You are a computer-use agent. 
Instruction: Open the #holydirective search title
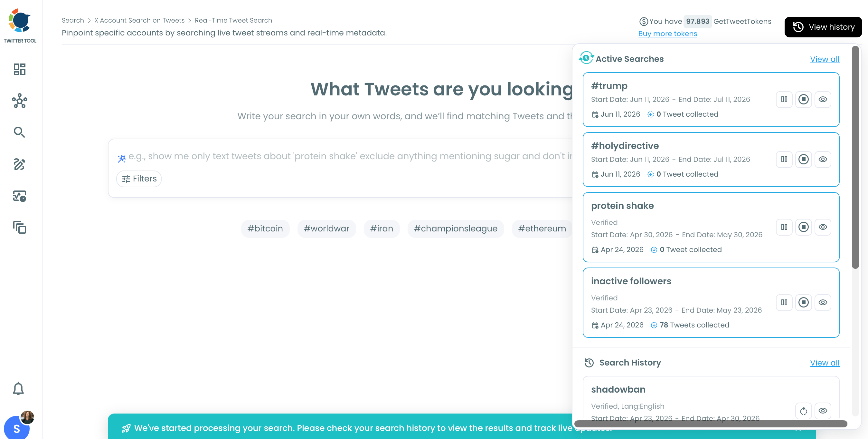[625, 146]
